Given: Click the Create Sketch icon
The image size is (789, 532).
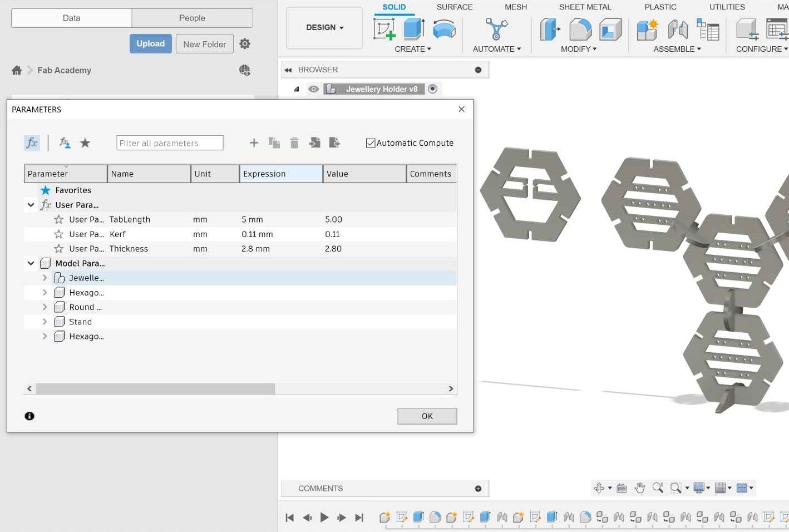Looking at the screenshot, I should (384, 29).
